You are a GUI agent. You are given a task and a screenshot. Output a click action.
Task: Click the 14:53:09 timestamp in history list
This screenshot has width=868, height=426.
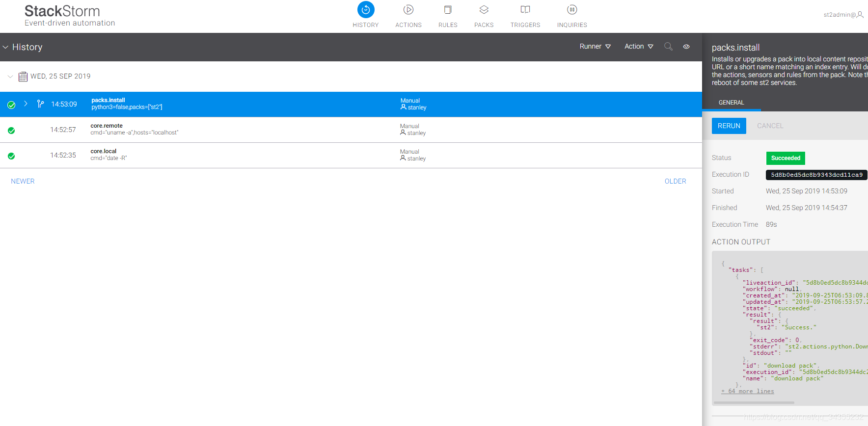[x=64, y=104]
